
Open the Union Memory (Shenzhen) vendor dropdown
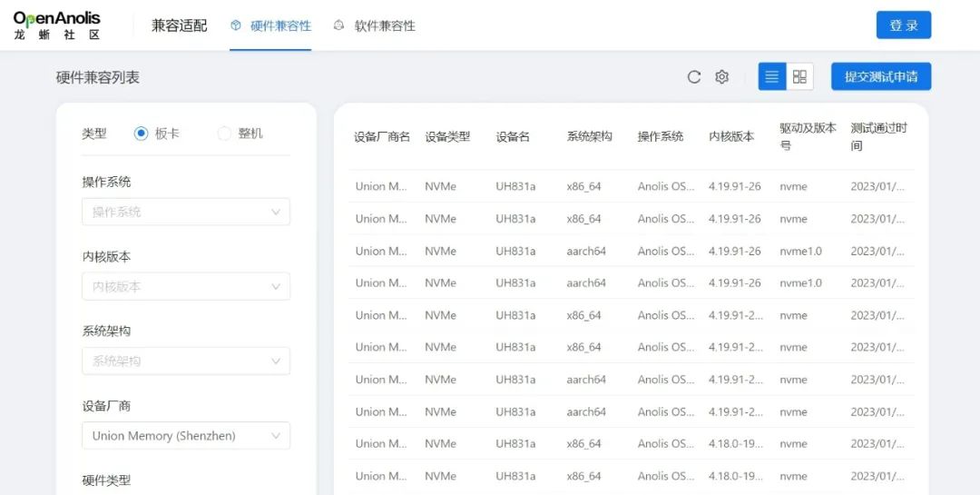[x=186, y=436]
